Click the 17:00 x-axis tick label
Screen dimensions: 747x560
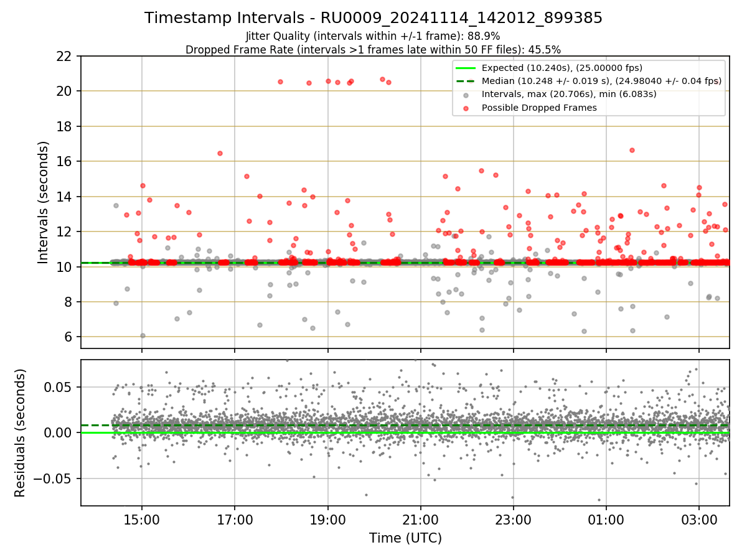235,519
